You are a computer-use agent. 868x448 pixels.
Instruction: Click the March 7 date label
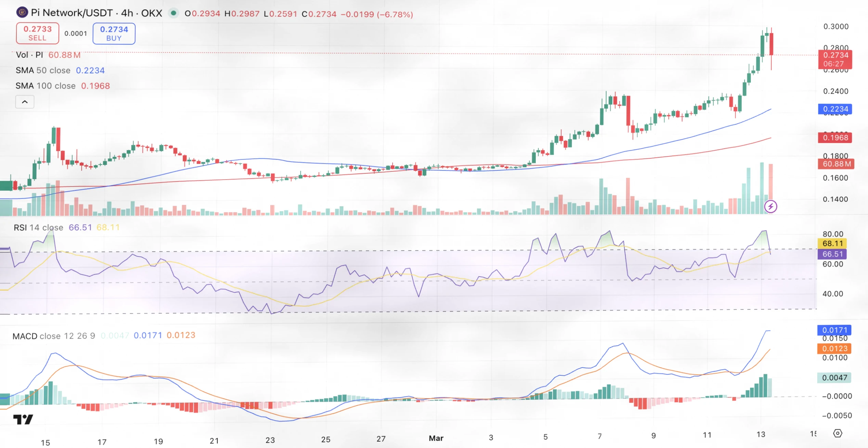[x=600, y=436]
